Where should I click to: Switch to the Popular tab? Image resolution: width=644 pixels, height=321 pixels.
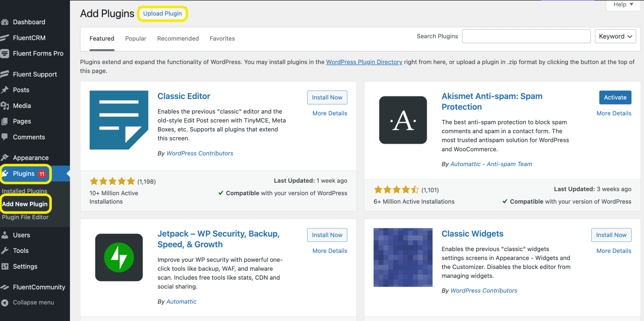(x=136, y=39)
